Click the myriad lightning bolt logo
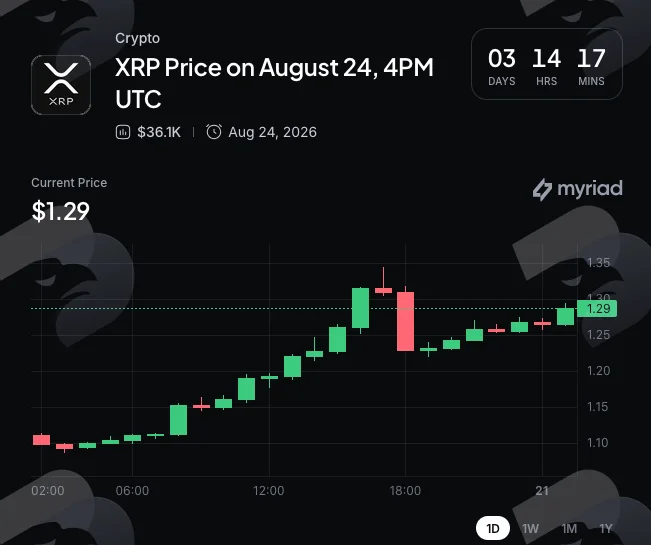The image size is (651, 545). point(542,190)
